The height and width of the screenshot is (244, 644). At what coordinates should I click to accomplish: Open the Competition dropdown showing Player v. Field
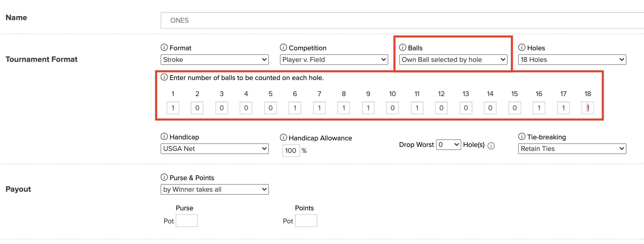[x=334, y=60]
